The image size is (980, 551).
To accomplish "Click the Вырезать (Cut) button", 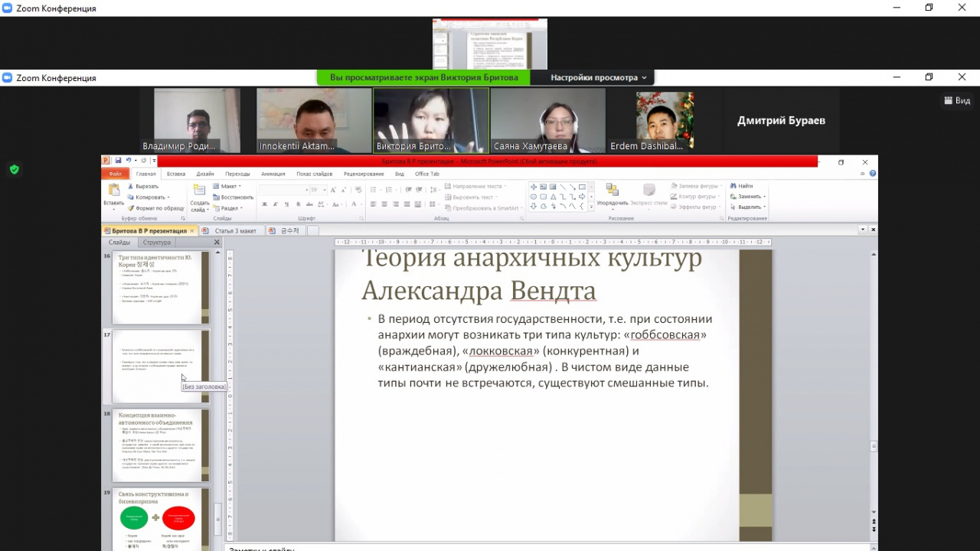I will pyautogui.click(x=142, y=186).
